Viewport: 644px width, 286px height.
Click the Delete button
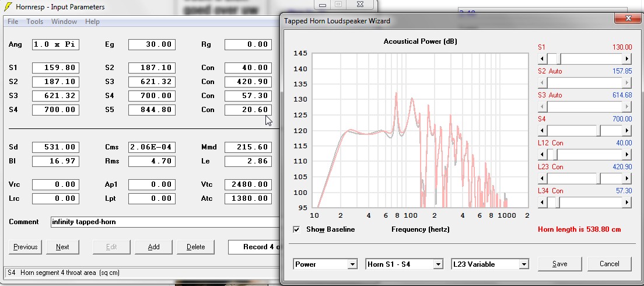point(195,247)
